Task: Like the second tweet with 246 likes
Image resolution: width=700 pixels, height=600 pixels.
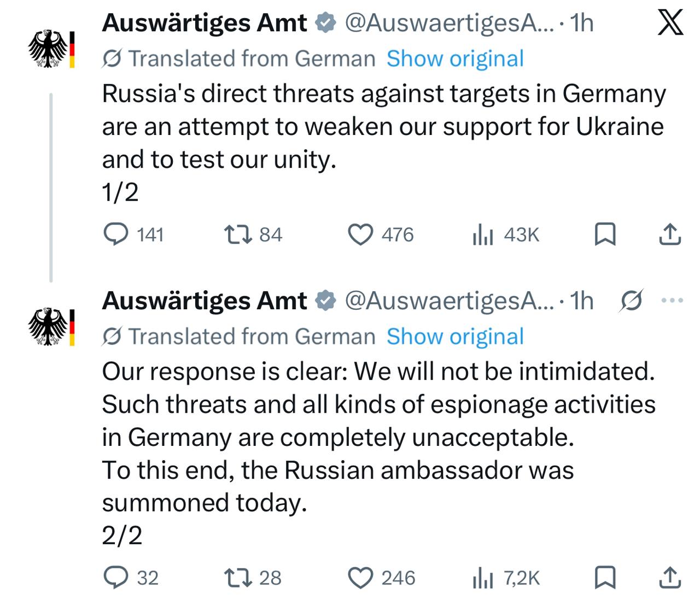Action: (360, 578)
